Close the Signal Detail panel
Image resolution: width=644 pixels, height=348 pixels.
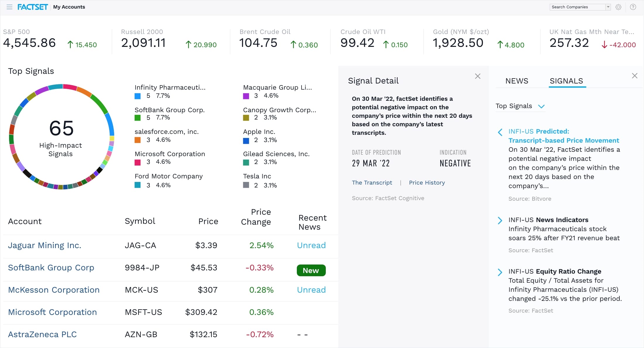coord(478,76)
